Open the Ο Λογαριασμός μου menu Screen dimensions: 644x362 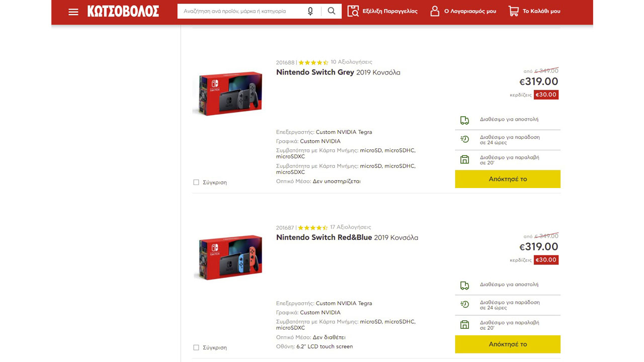[469, 11]
